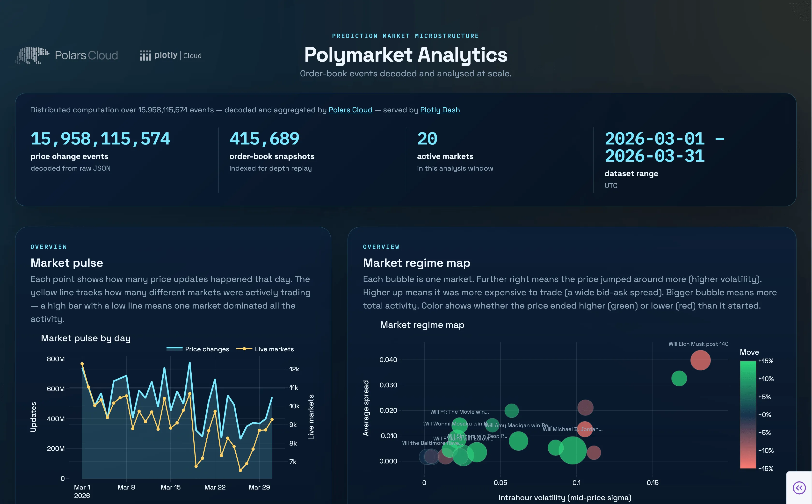This screenshot has width=812, height=504.
Task: Click the Market pulse section heading
Action: pyautogui.click(x=67, y=263)
